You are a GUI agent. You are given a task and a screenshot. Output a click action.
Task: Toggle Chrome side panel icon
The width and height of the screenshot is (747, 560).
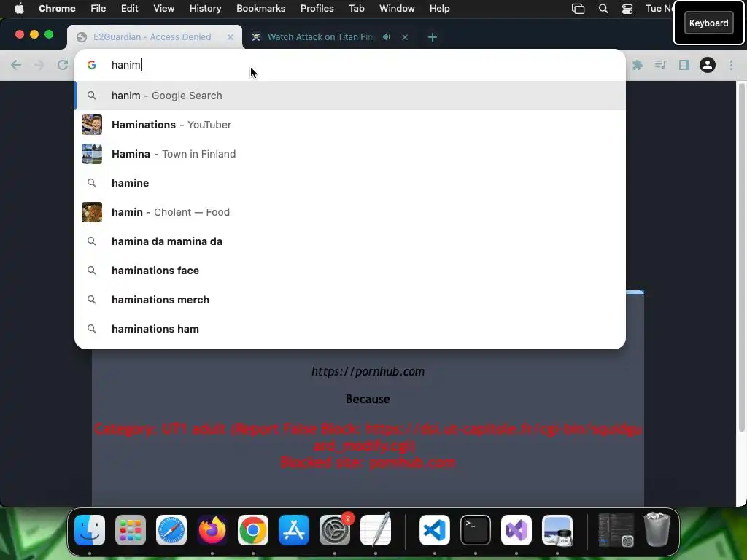point(684,65)
